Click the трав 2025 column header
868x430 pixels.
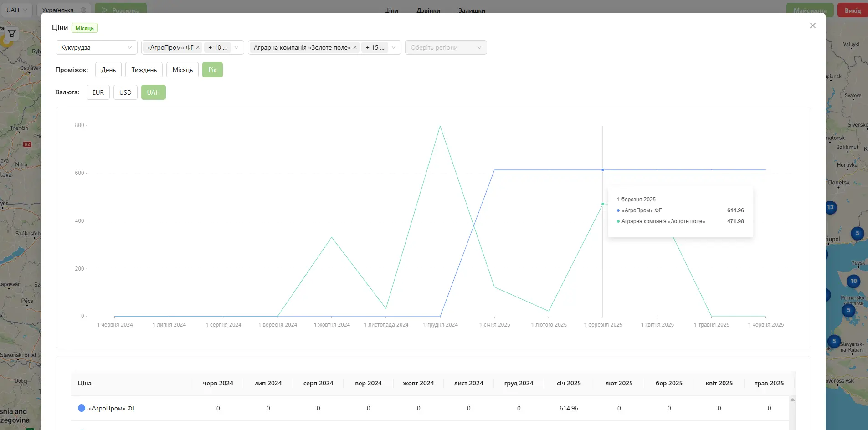pyautogui.click(x=769, y=383)
